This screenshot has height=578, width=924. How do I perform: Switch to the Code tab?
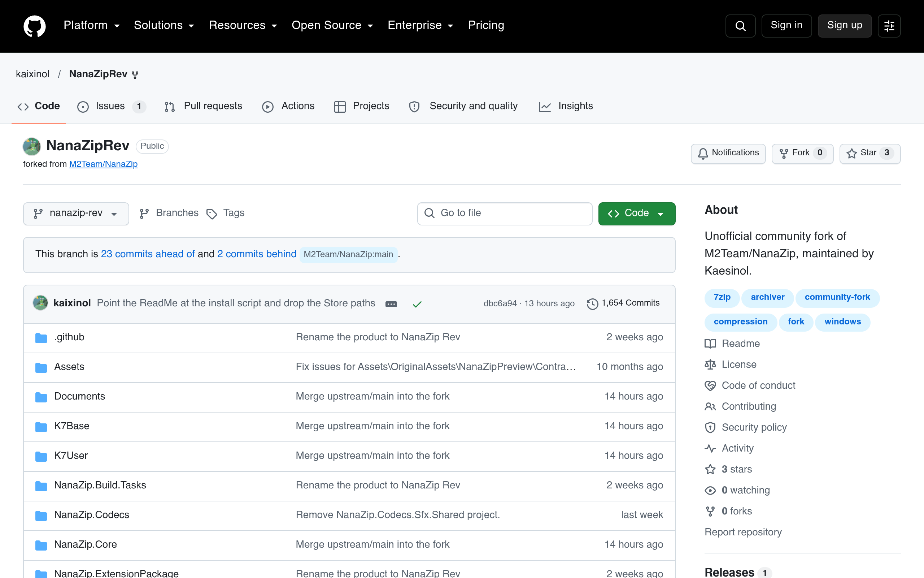coord(39,106)
